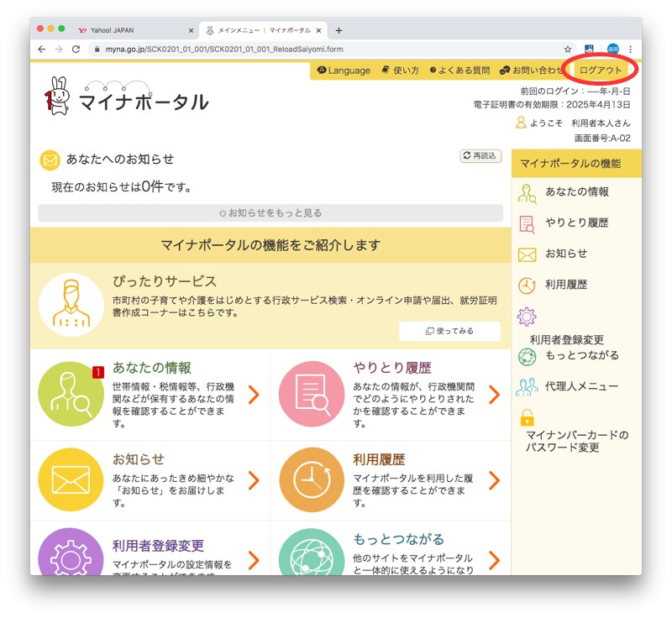Bookmark this page with the star icon

(x=568, y=50)
